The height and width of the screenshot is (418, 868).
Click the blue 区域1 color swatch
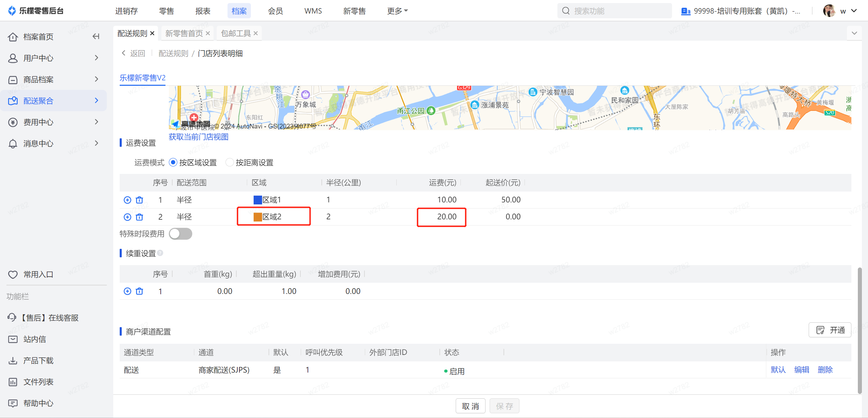point(258,200)
